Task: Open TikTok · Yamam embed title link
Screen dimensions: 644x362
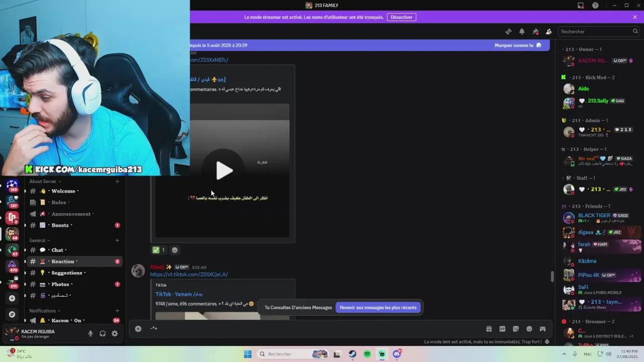Action: point(179,294)
